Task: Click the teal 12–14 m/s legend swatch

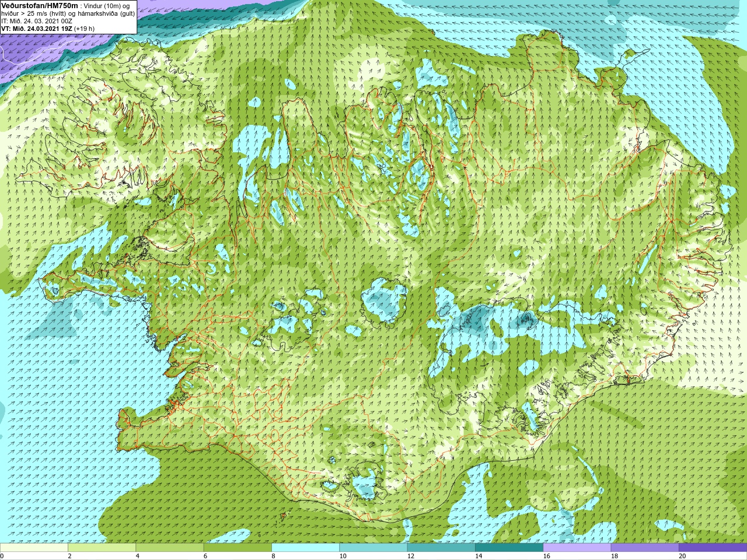Action: pos(441,548)
